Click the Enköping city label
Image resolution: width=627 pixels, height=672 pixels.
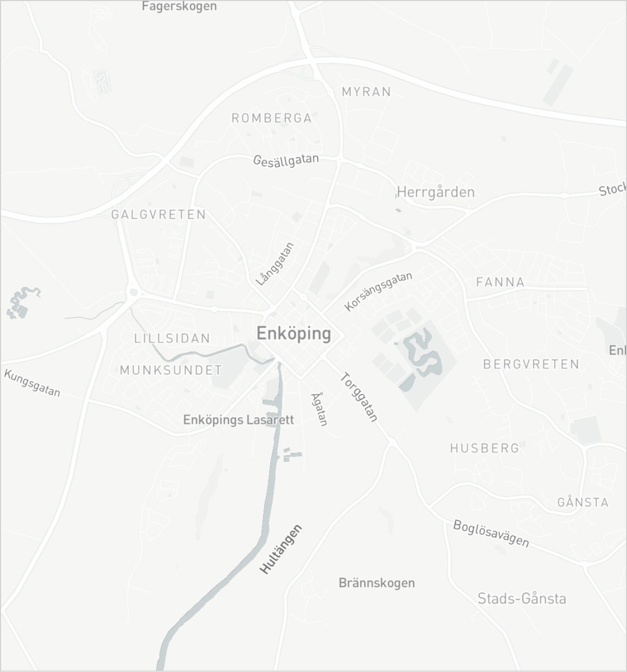(293, 333)
